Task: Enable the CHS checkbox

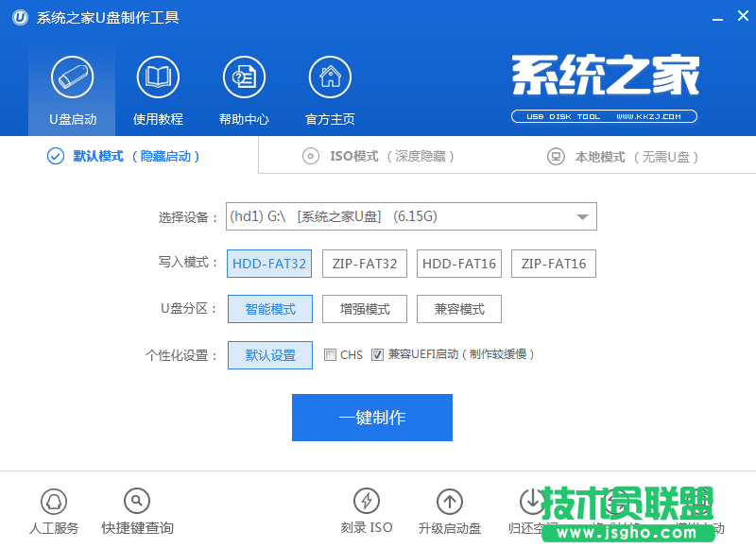Action: click(331, 355)
